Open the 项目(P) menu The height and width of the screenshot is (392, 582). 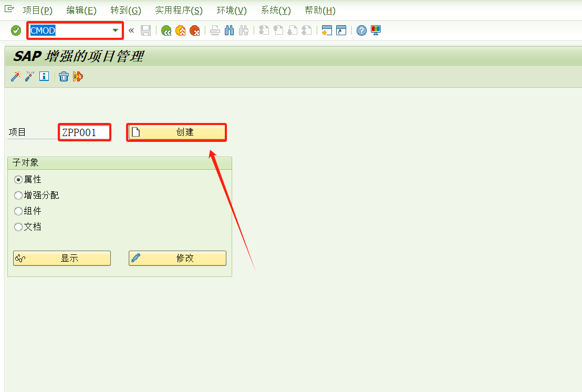(x=37, y=11)
